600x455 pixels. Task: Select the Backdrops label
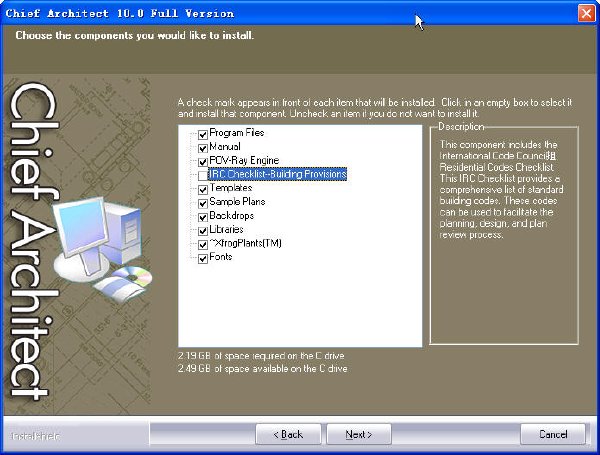[231, 215]
